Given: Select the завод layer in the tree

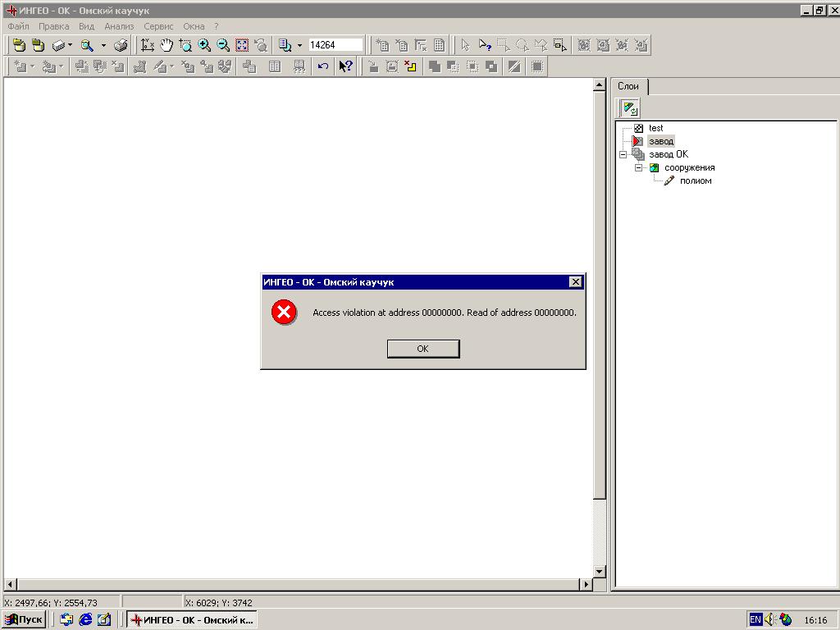Looking at the screenshot, I should 661,141.
